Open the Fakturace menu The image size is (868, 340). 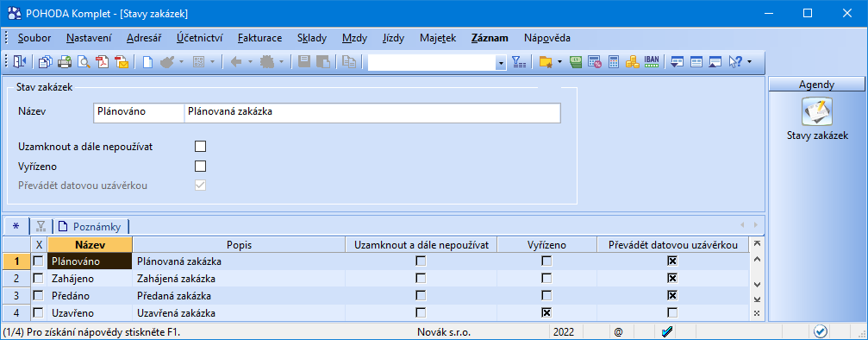pos(260,38)
